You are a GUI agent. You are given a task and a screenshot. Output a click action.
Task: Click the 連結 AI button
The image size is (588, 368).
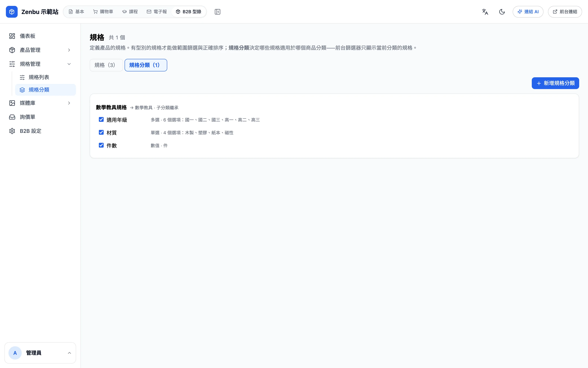click(x=528, y=12)
